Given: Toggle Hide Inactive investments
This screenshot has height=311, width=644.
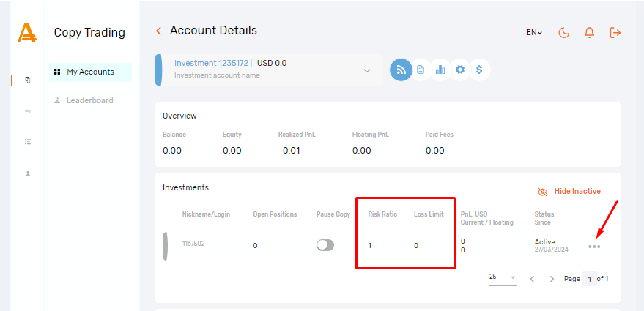Looking at the screenshot, I should point(569,192).
